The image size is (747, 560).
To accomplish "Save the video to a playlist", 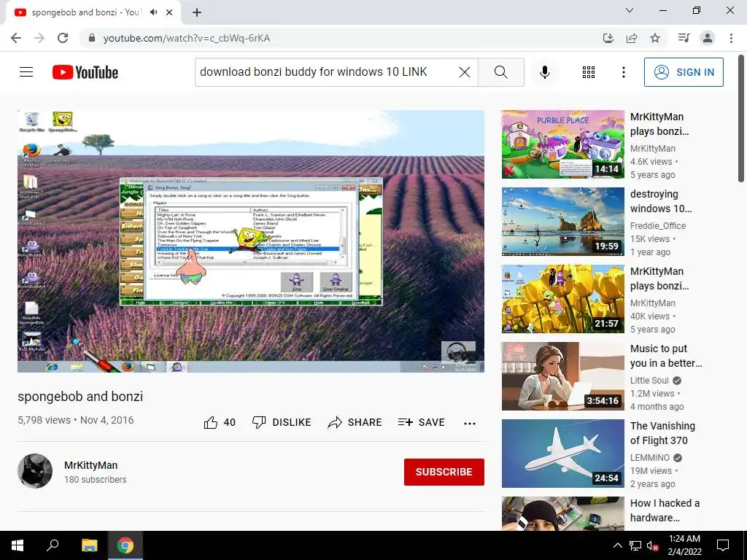I will point(421,422).
